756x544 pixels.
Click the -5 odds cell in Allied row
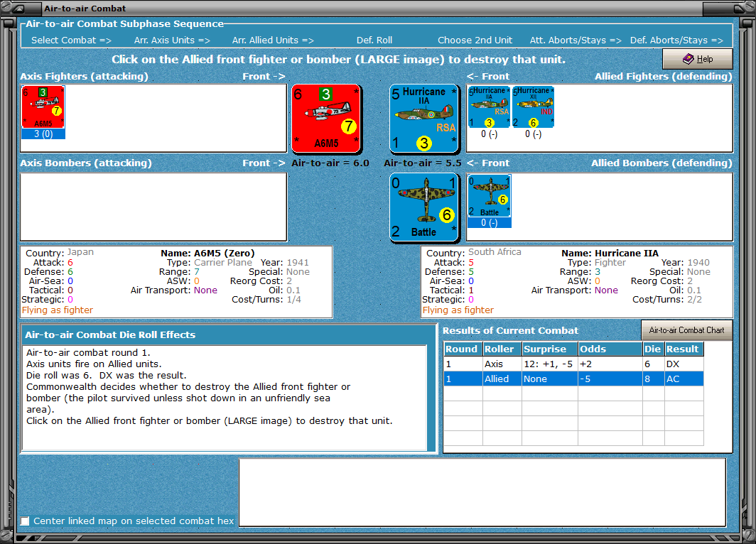tap(610, 379)
